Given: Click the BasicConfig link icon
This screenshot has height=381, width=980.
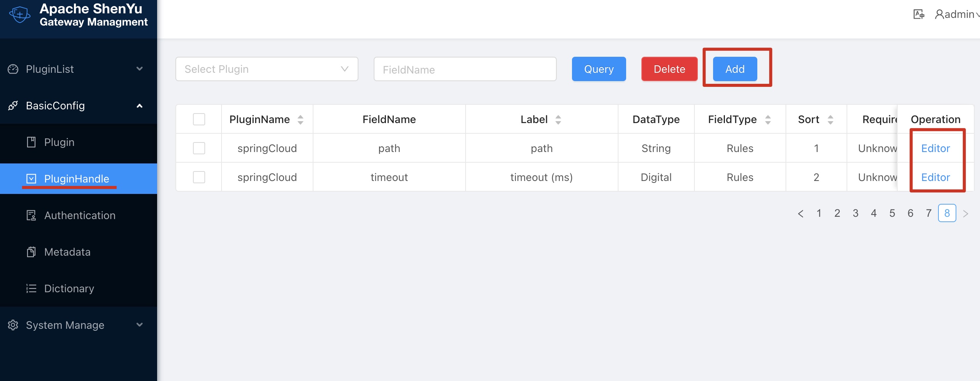Looking at the screenshot, I should [13, 106].
